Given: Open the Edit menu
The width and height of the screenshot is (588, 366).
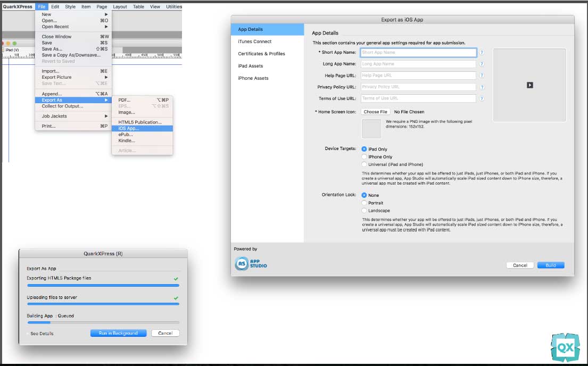Looking at the screenshot, I should tap(55, 6).
